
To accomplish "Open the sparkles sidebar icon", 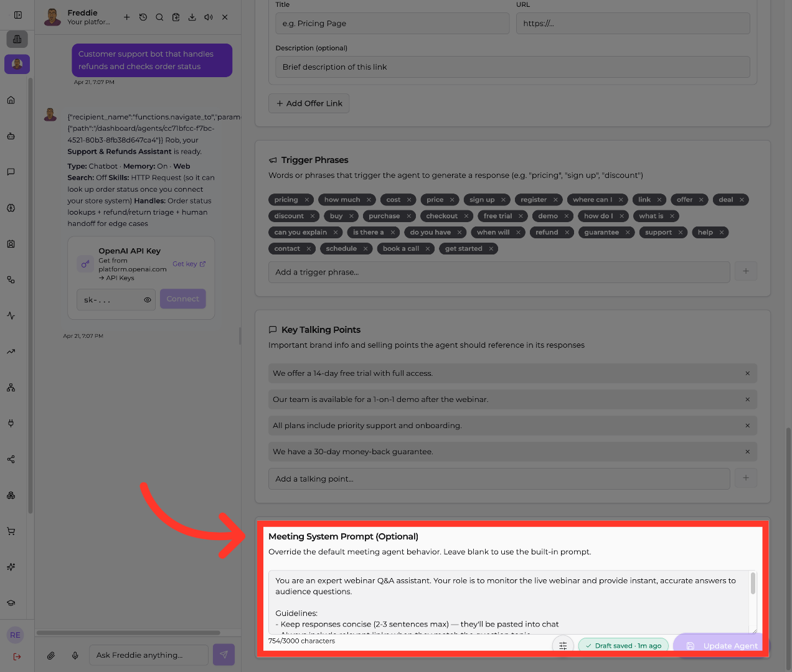I will (11, 567).
